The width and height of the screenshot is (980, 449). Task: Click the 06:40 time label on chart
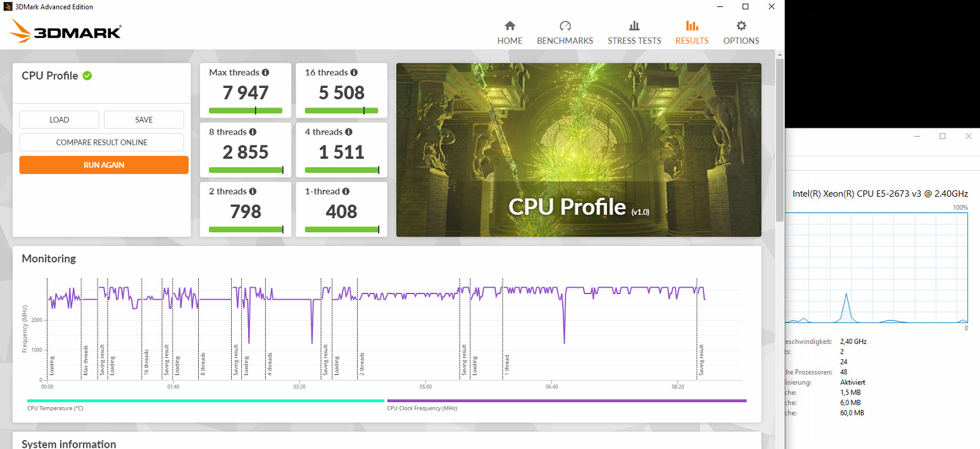coord(551,386)
